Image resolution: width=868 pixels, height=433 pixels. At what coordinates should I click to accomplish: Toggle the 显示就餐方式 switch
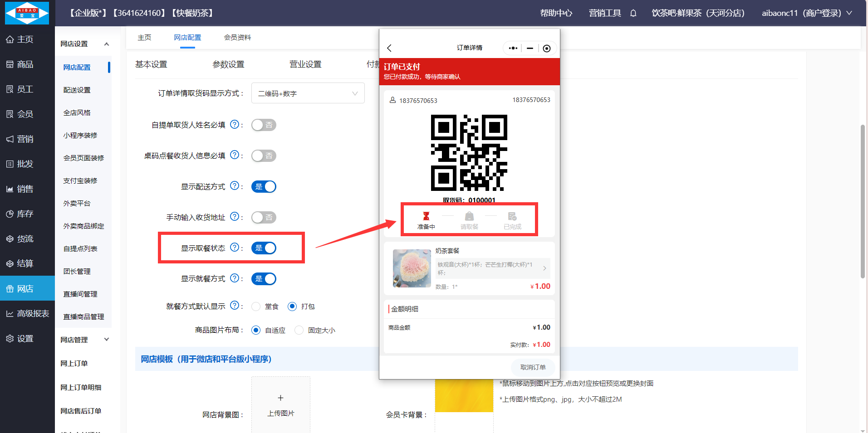point(264,279)
